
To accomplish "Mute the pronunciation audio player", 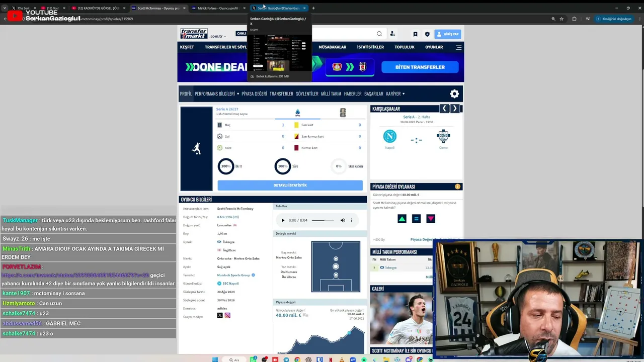I will (343, 220).
